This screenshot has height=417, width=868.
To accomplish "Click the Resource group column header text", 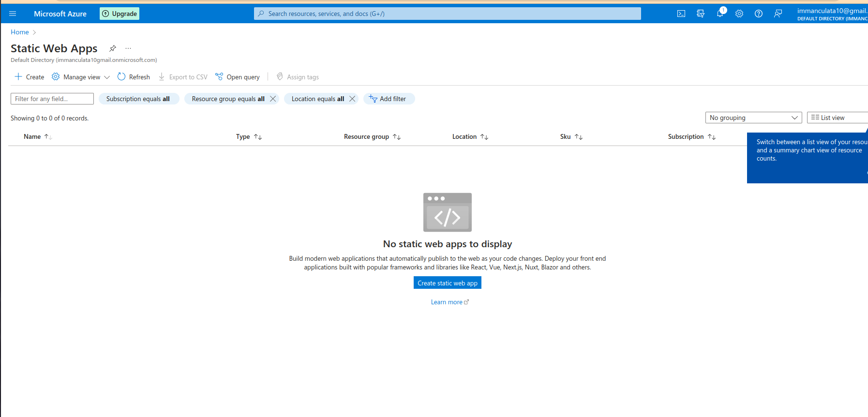I will click(x=366, y=137).
